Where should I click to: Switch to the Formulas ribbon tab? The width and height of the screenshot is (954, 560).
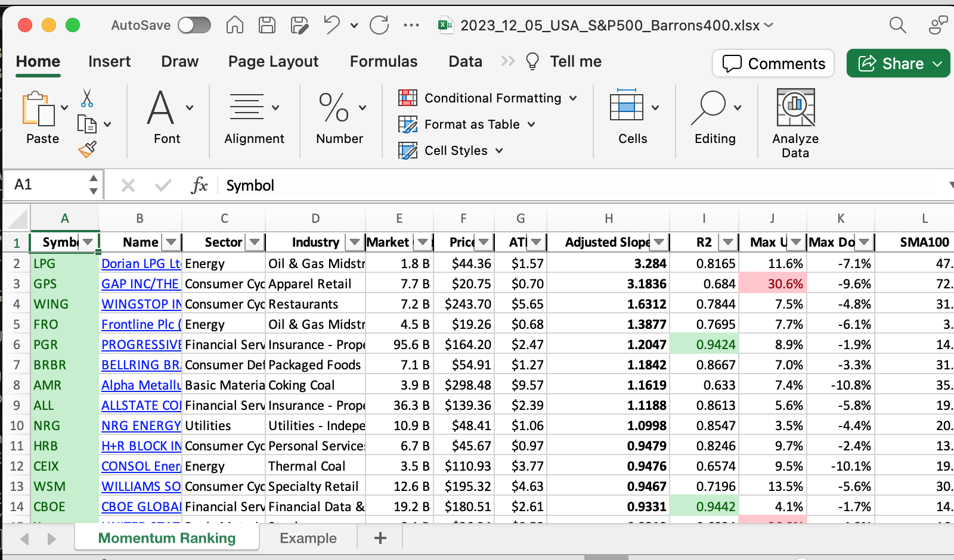[383, 61]
